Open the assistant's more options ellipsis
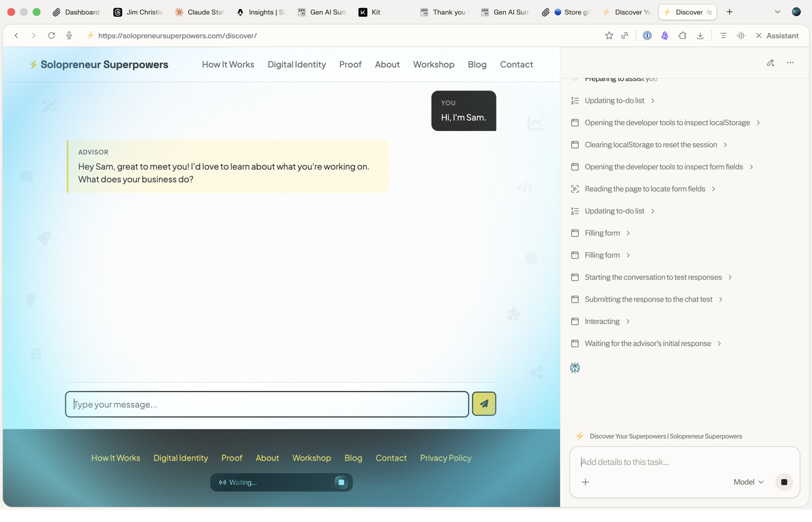The width and height of the screenshot is (812, 522). tap(790, 63)
